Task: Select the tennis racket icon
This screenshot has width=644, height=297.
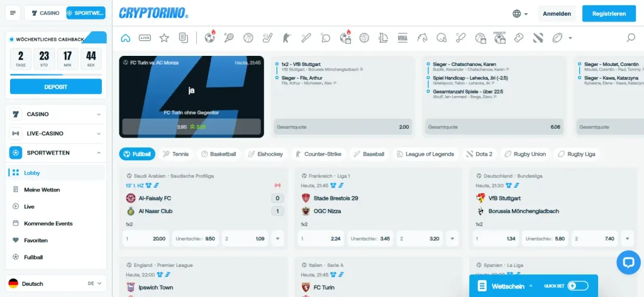Action: tap(229, 38)
